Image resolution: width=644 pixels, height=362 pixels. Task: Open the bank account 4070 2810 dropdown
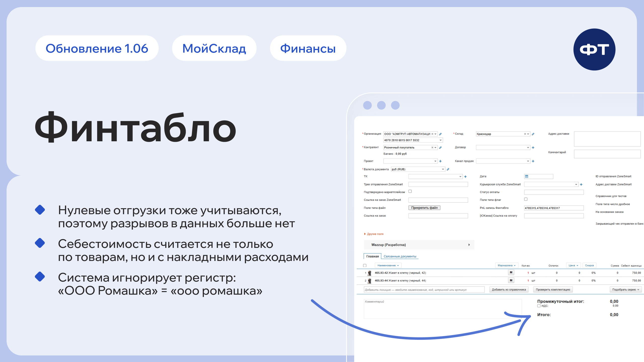pyautogui.click(x=440, y=140)
